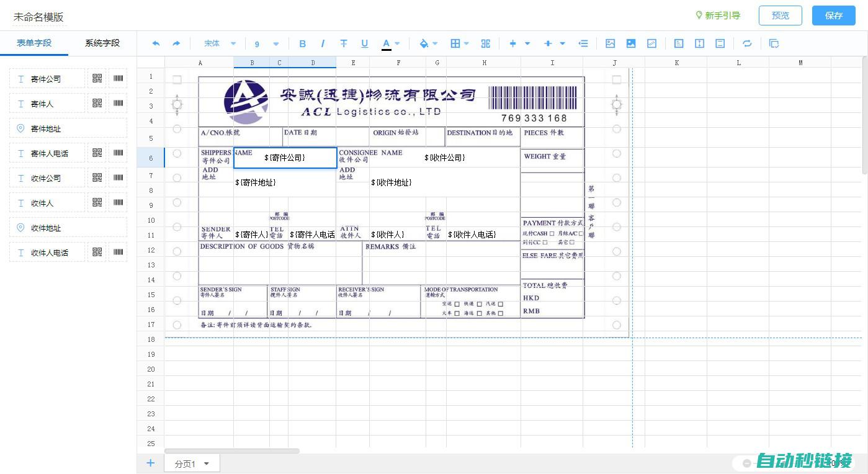868x474 pixels.
Task: Open the 新手引导 beginner guide
Action: point(718,16)
